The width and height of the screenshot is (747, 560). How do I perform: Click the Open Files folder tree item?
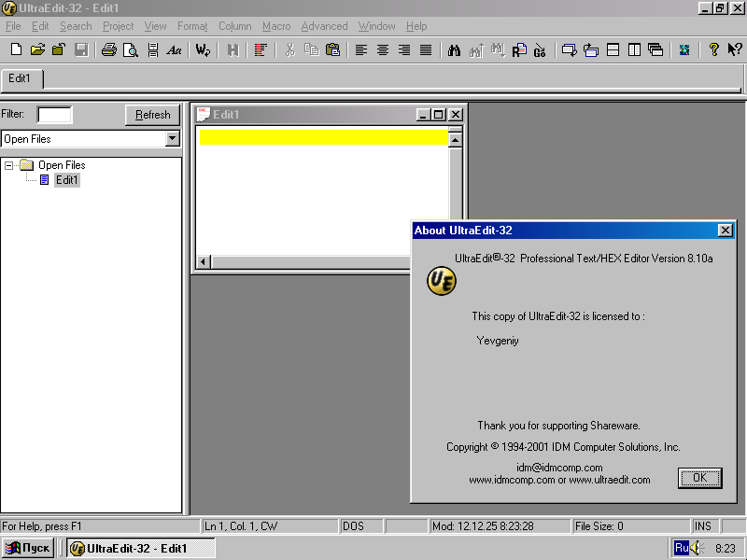point(62,165)
